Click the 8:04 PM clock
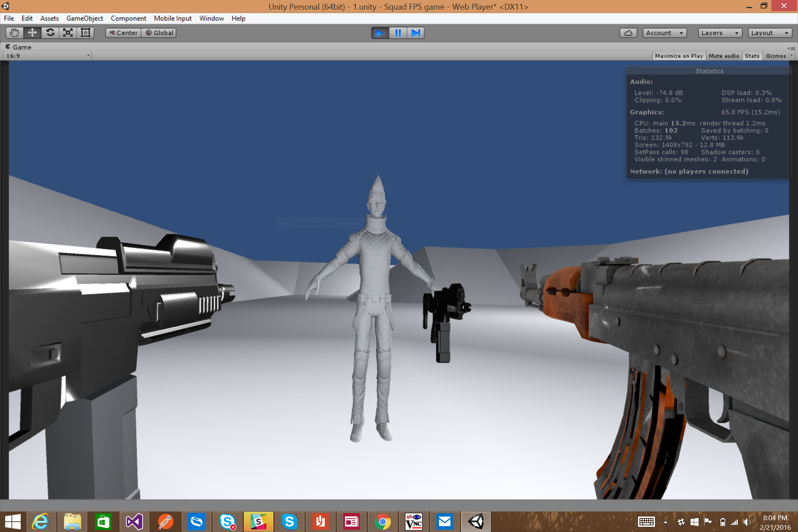 pyautogui.click(x=775, y=518)
